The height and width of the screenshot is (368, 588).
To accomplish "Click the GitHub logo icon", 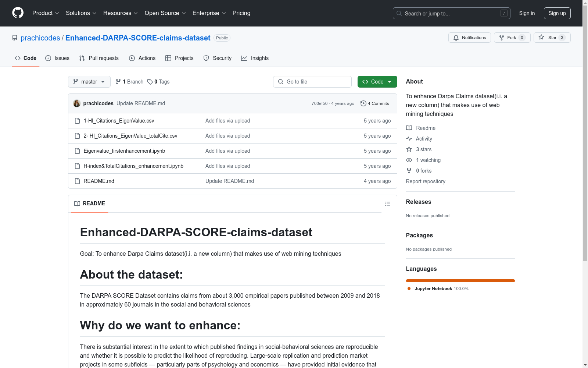I will tap(18, 13).
